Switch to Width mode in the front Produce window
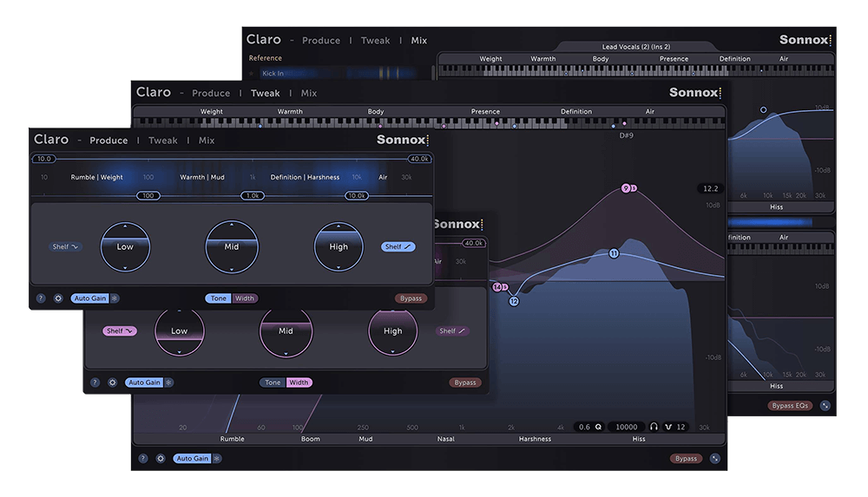The image size is (868, 497). 245,298
